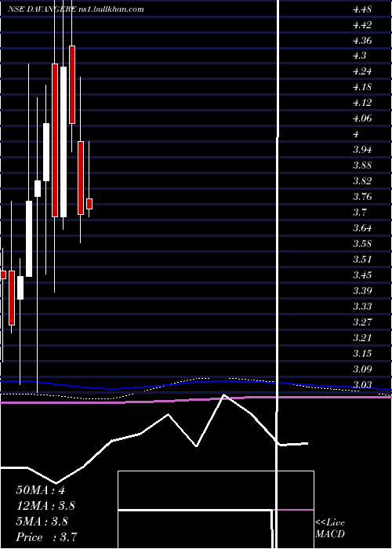392x549 pixels.
Task: Click the '3.64' price axis label
Action: [x=362, y=228]
